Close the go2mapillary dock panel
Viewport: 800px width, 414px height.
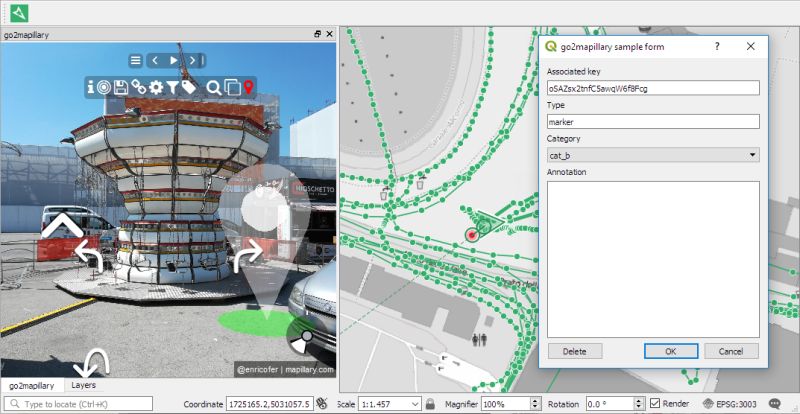click(x=330, y=34)
